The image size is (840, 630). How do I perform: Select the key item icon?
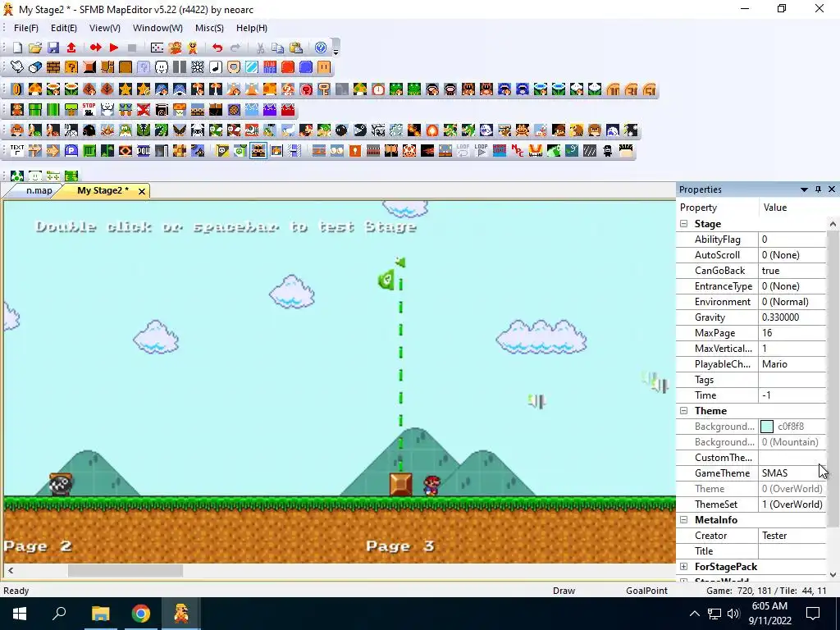pos(323,89)
